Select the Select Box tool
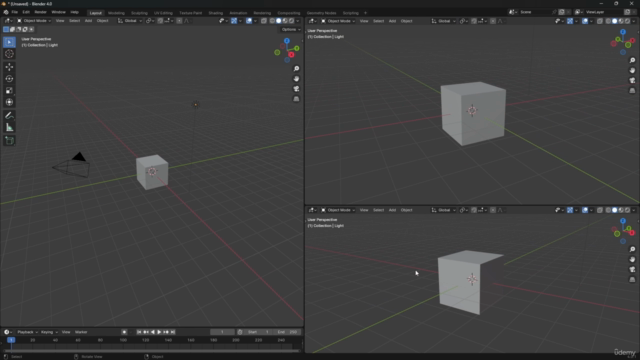The width and height of the screenshot is (640, 360). (x=9, y=42)
